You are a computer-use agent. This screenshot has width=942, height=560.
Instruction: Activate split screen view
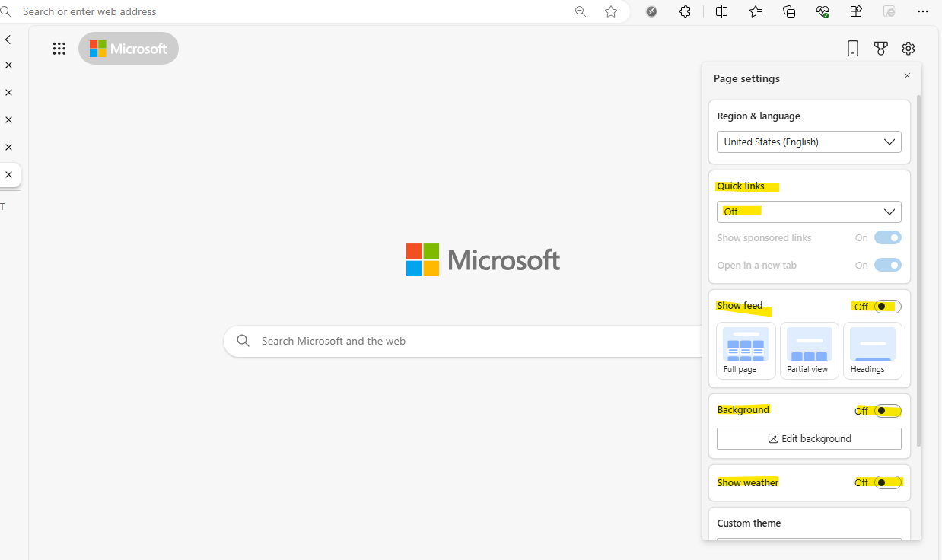pos(721,11)
